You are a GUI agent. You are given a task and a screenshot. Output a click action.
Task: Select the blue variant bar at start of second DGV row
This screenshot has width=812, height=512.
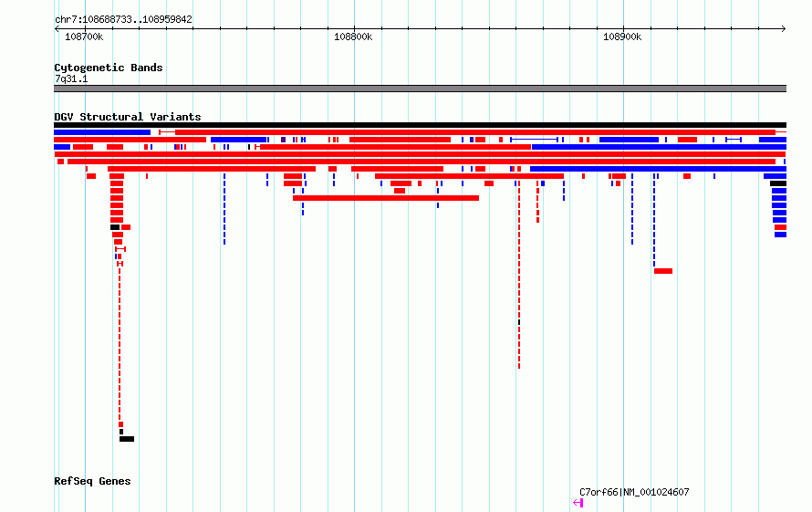[102, 132]
